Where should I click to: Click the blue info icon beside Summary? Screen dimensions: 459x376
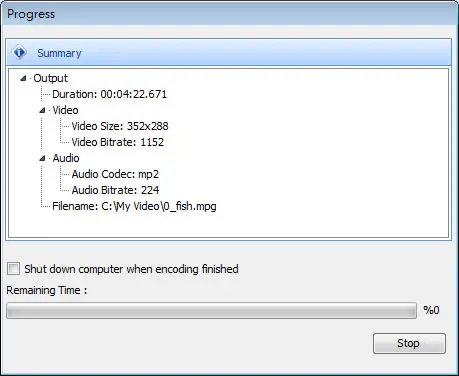click(19, 52)
